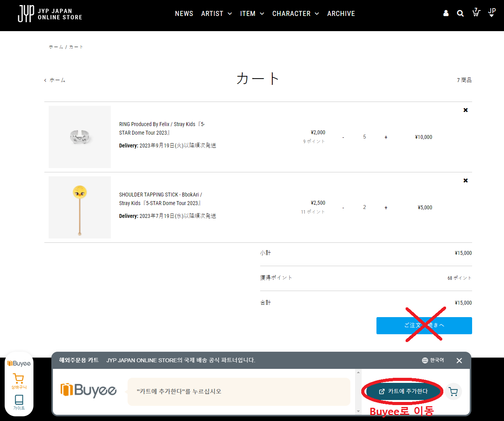Expand the ITEM menu
Viewport: 504px width, 421px height.
coord(252,14)
